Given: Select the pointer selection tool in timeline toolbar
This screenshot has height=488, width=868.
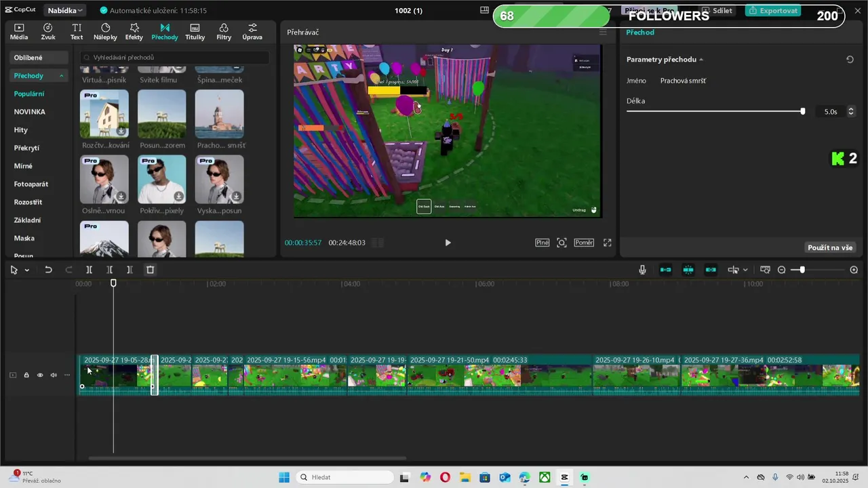Looking at the screenshot, I should coord(14,270).
